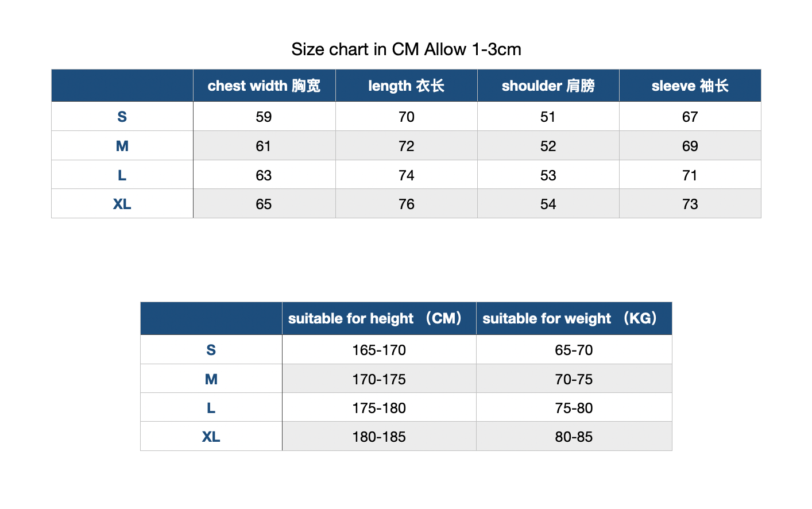Click the XL row label in measurements table

pos(122,204)
